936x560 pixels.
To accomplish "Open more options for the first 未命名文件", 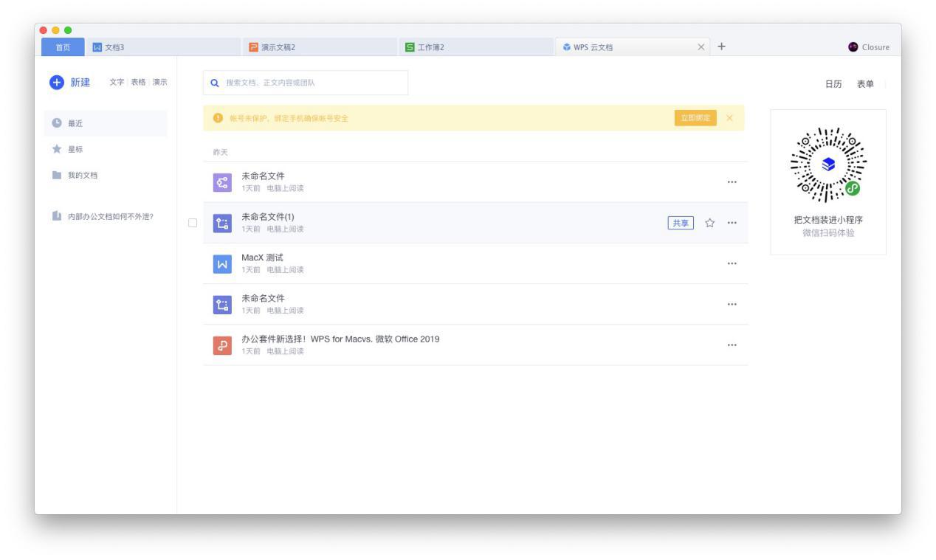I will coord(731,181).
